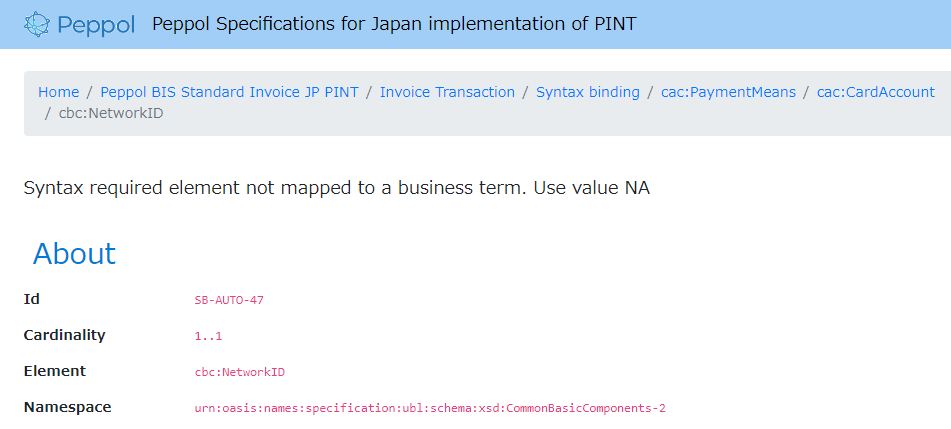Open cac:PaymentMeans breadcrumb link
The image size is (951, 429).
[x=728, y=92]
